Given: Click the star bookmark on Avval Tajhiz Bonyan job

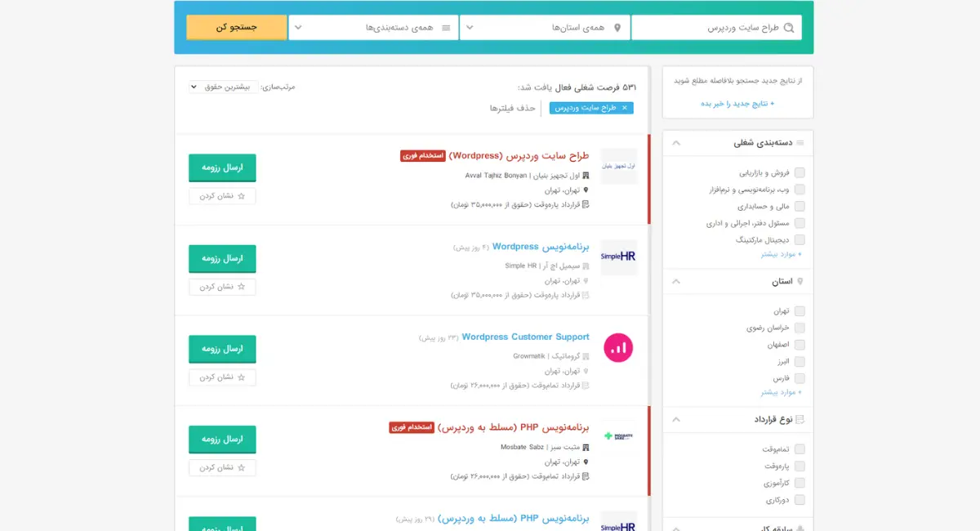Looking at the screenshot, I should click(241, 196).
